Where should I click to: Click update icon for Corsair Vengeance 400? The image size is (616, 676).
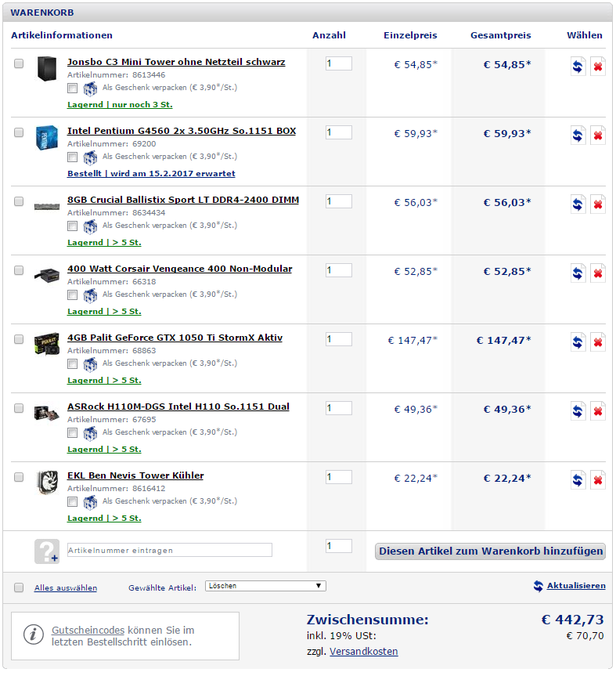578,273
